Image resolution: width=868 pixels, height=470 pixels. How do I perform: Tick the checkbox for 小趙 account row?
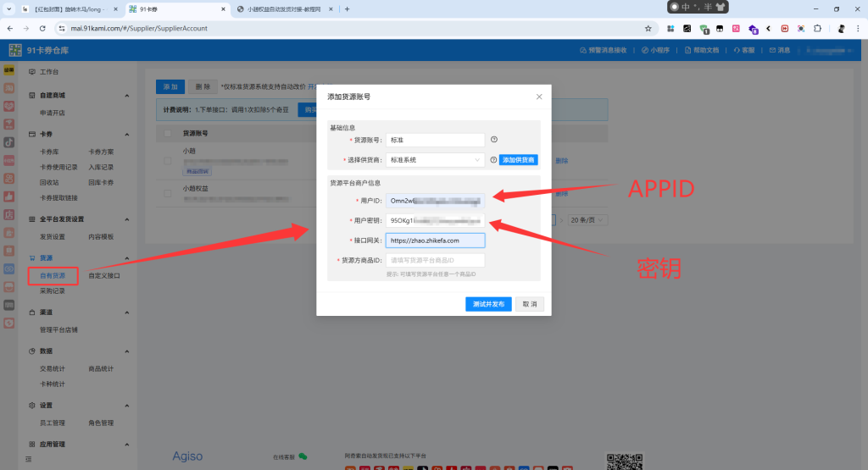pyautogui.click(x=168, y=158)
